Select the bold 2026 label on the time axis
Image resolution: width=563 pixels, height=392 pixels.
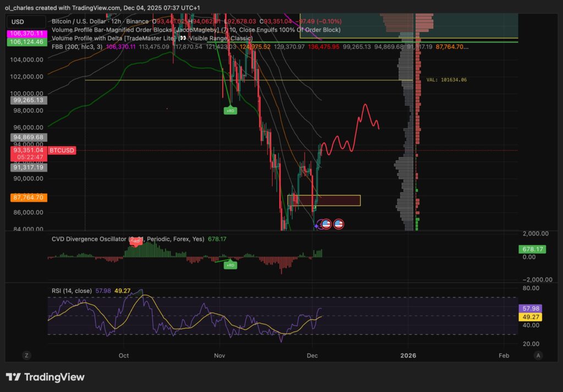point(409,356)
